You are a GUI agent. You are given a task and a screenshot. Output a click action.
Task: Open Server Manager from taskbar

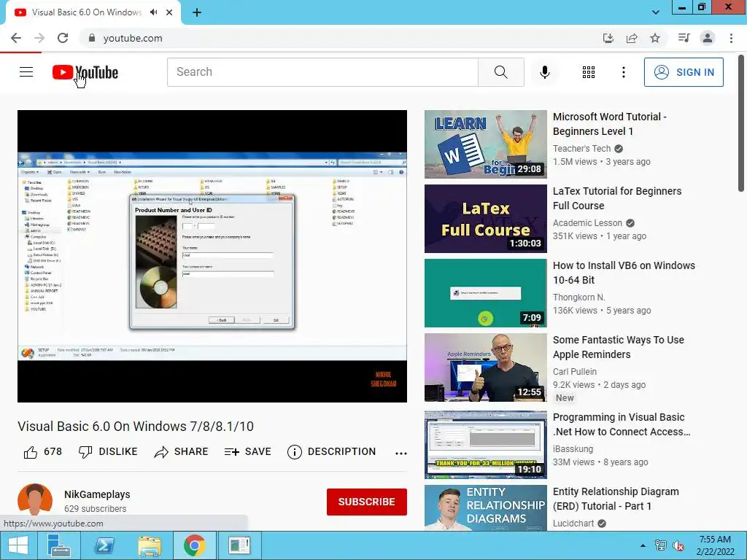(59, 545)
